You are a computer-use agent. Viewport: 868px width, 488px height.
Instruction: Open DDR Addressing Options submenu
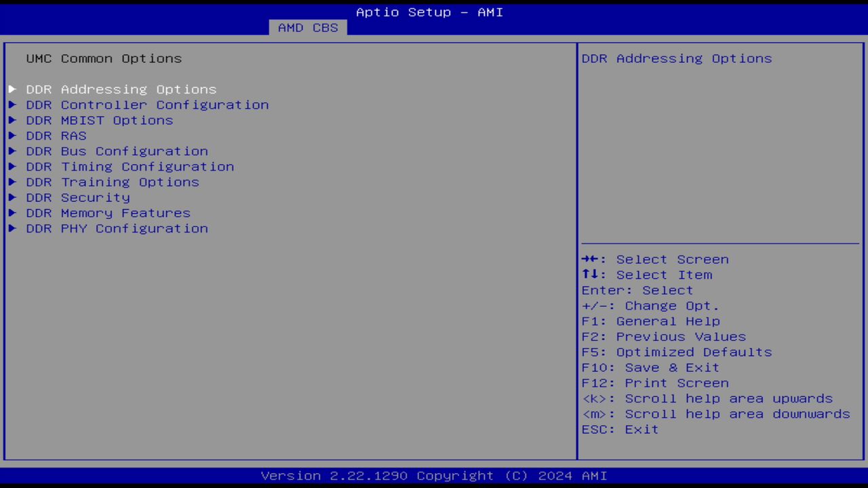(121, 89)
